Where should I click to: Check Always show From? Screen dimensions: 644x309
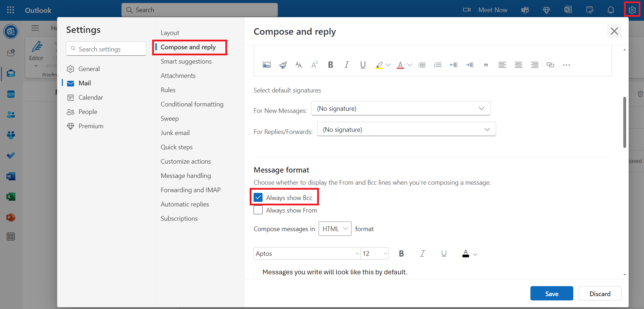click(x=258, y=210)
